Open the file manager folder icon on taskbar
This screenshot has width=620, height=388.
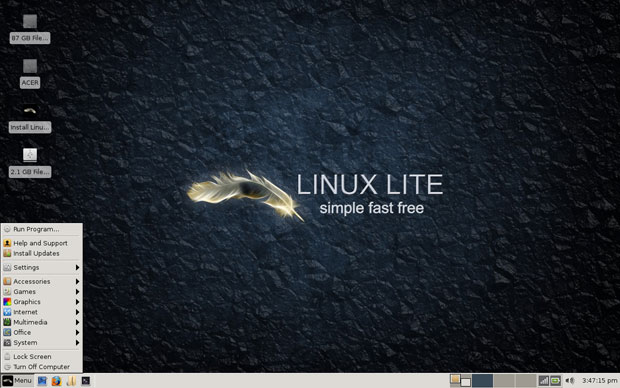point(71,380)
